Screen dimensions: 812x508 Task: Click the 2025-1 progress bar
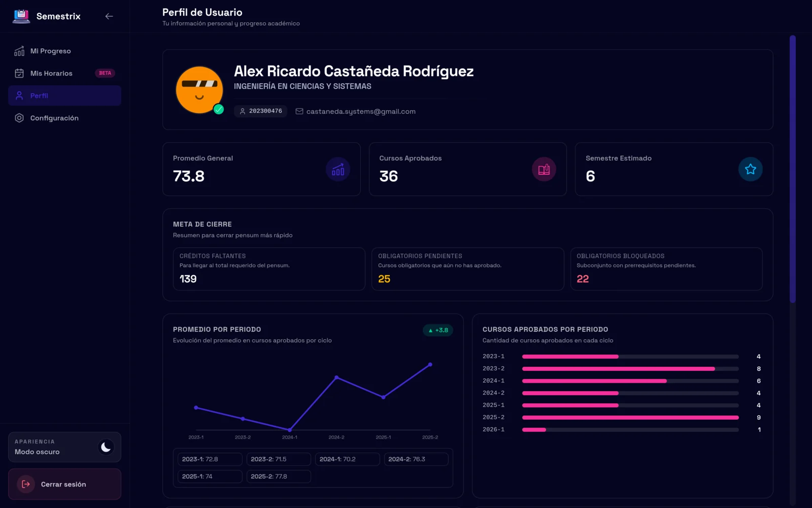tap(630, 405)
